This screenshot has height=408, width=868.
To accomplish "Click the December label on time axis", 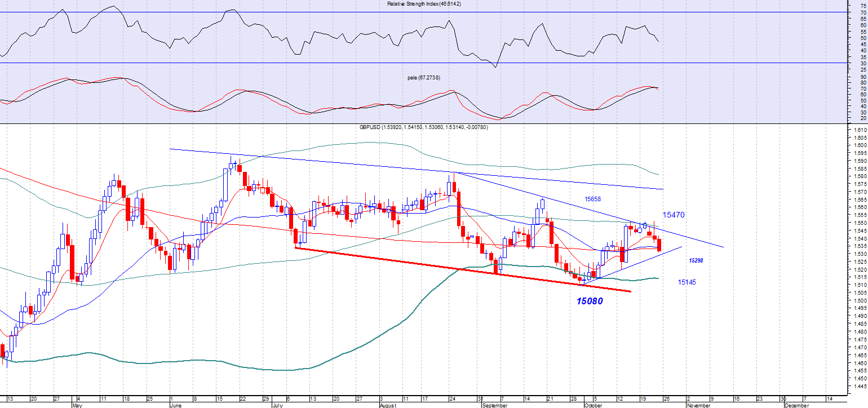I will (x=797, y=405).
